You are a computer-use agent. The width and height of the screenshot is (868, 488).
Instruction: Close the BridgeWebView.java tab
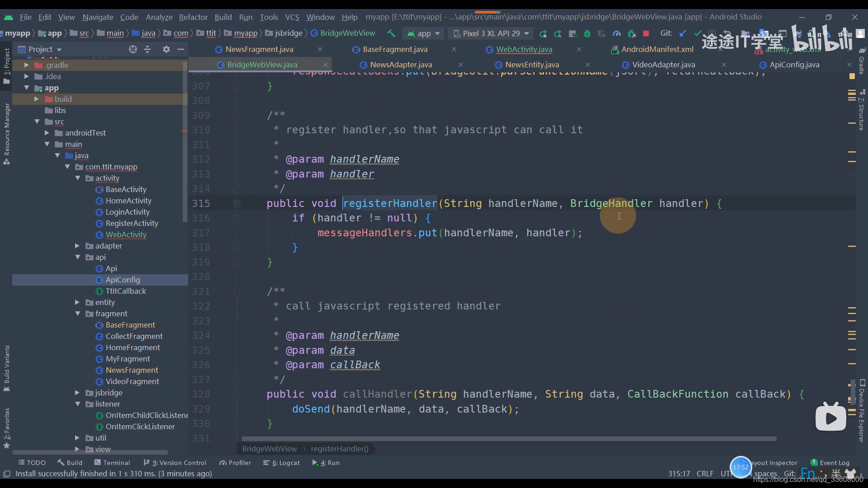tap(325, 65)
